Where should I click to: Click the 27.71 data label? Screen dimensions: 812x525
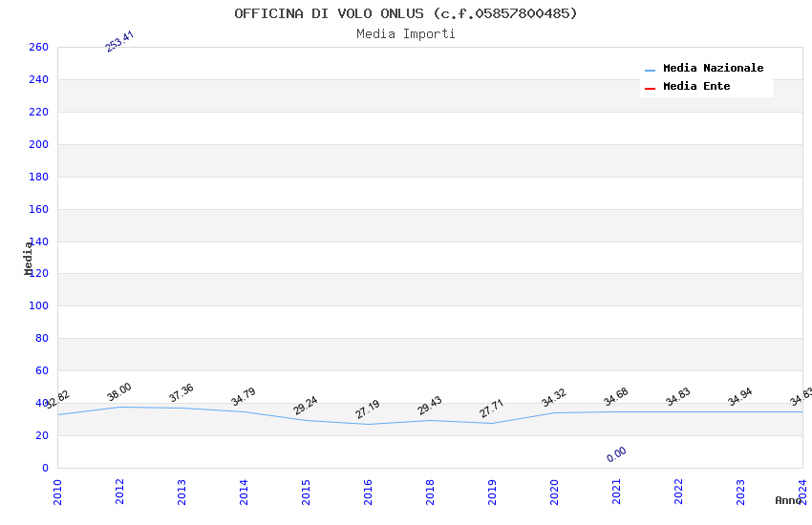coord(492,409)
